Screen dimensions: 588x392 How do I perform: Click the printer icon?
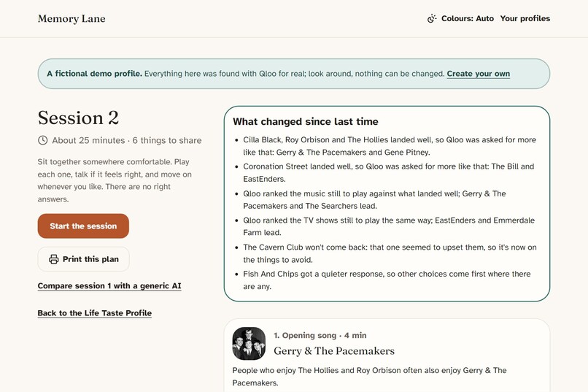tap(54, 259)
